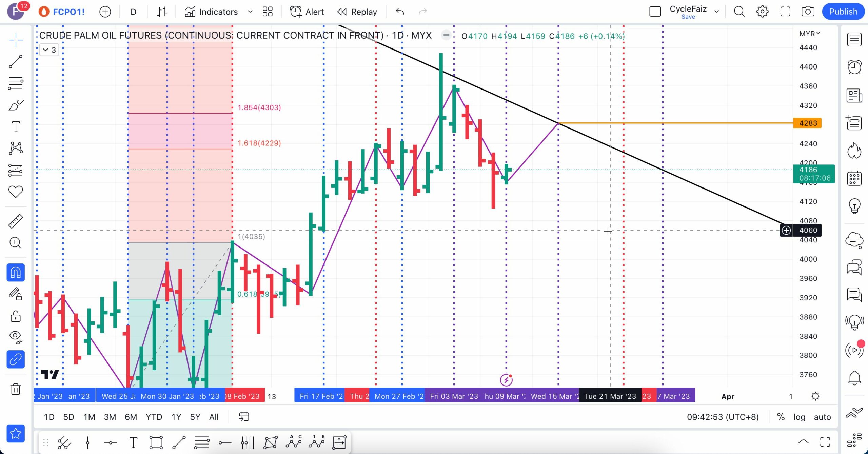
Task: Open the go to date calendar icon
Action: (244, 417)
